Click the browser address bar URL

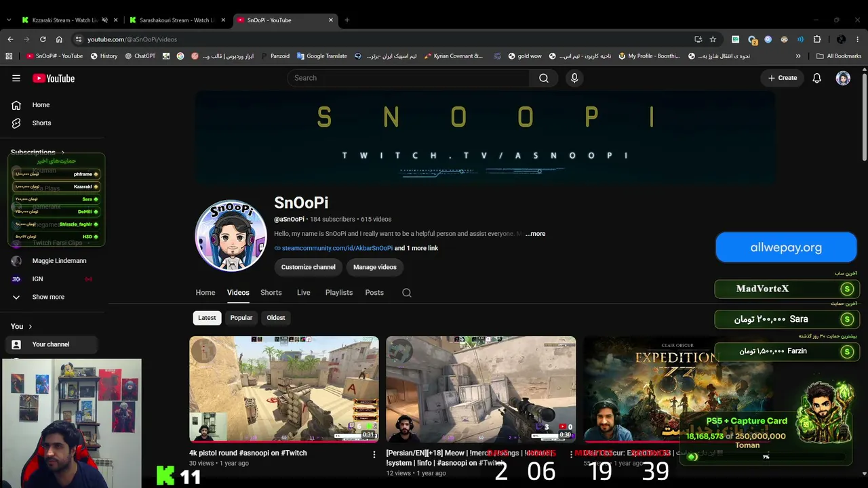point(132,39)
